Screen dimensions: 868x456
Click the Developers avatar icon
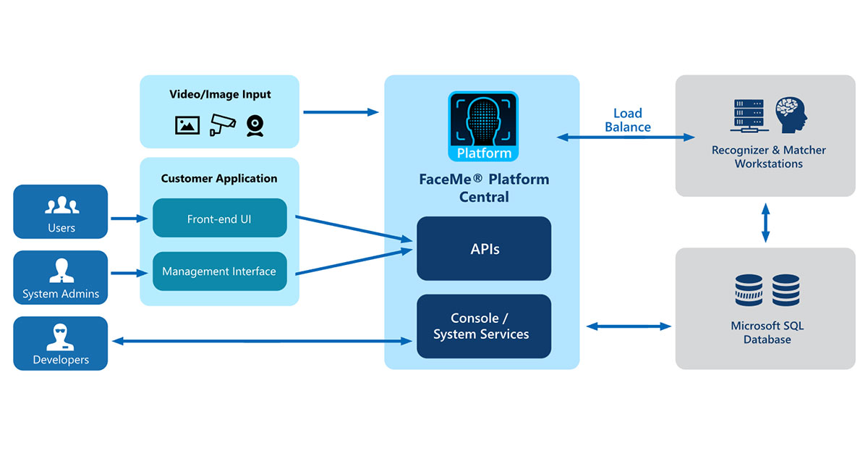click(60, 337)
